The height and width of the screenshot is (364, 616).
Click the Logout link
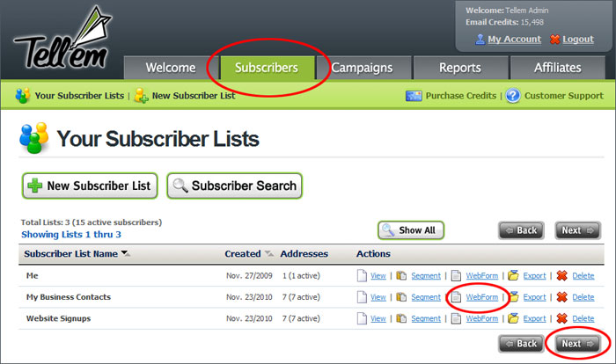pos(578,40)
